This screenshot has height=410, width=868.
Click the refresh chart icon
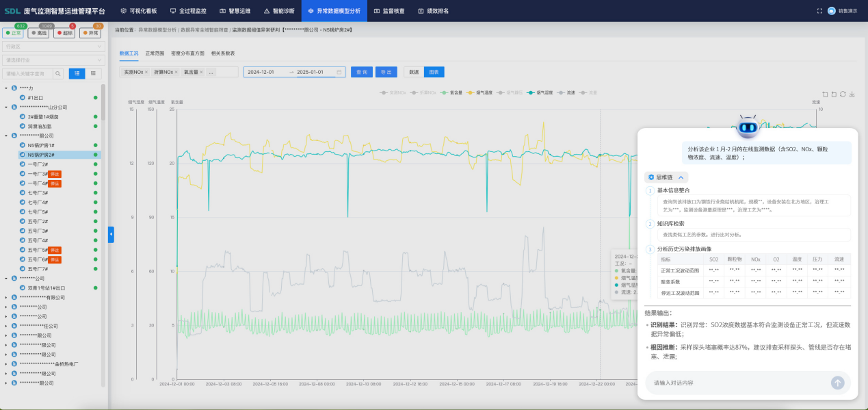[x=843, y=94]
